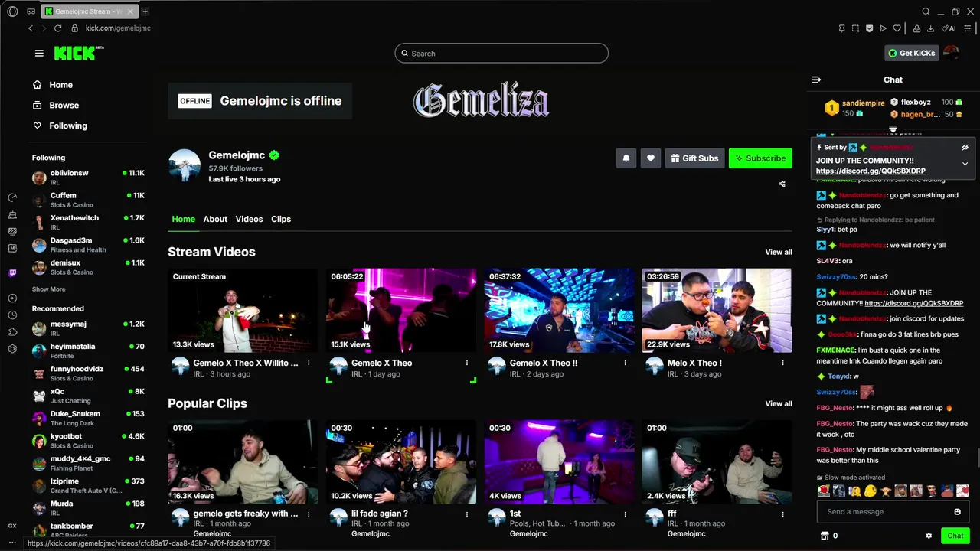The width and height of the screenshot is (980, 551).
Task: Open options menu for the '1st' clip
Action: point(625,514)
